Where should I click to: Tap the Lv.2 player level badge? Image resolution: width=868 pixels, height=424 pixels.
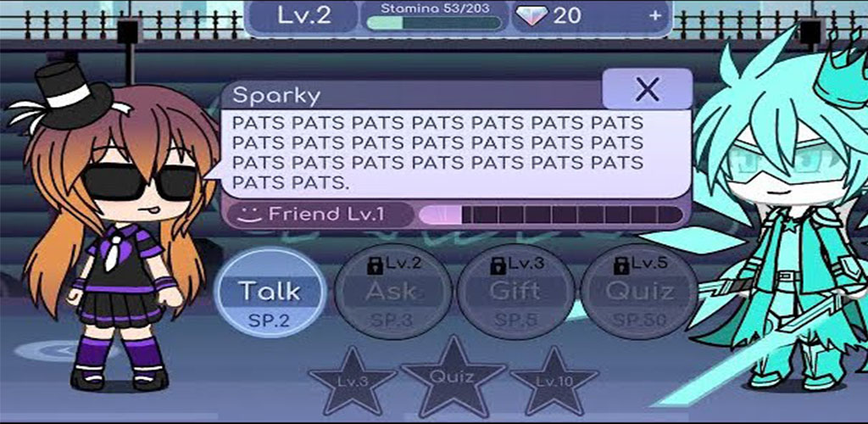pyautogui.click(x=304, y=16)
